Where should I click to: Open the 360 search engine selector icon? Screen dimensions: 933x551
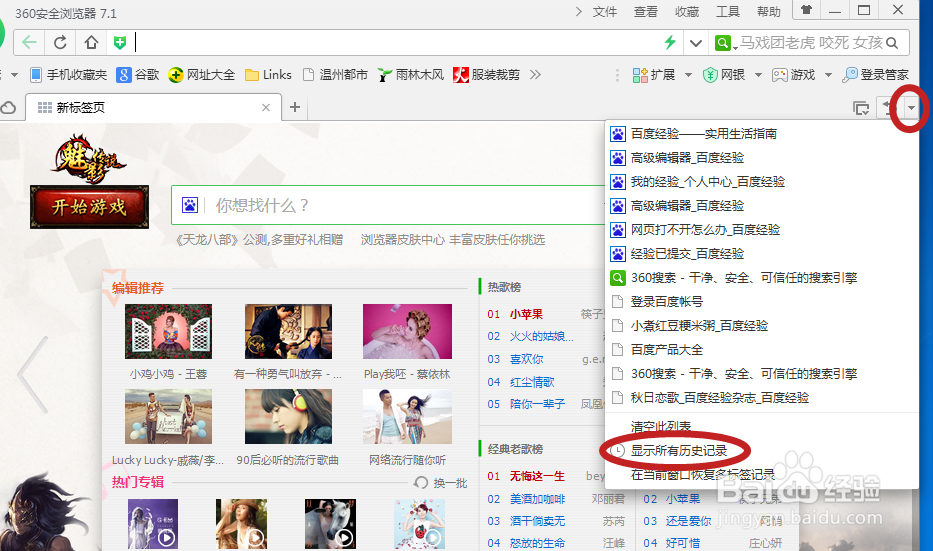(x=722, y=43)
